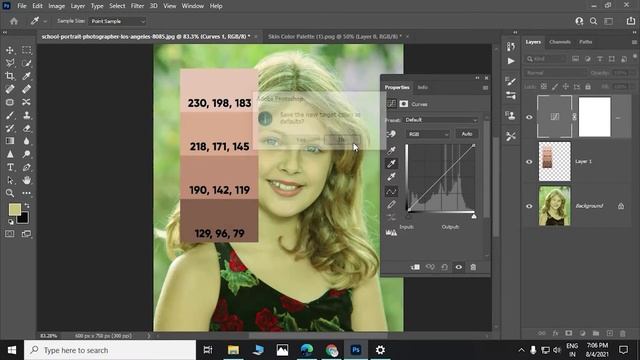The height and width of the screenshot is (360, 640).
Task: Open File Explorer from the taskbar
Action: tap(233, 350)
